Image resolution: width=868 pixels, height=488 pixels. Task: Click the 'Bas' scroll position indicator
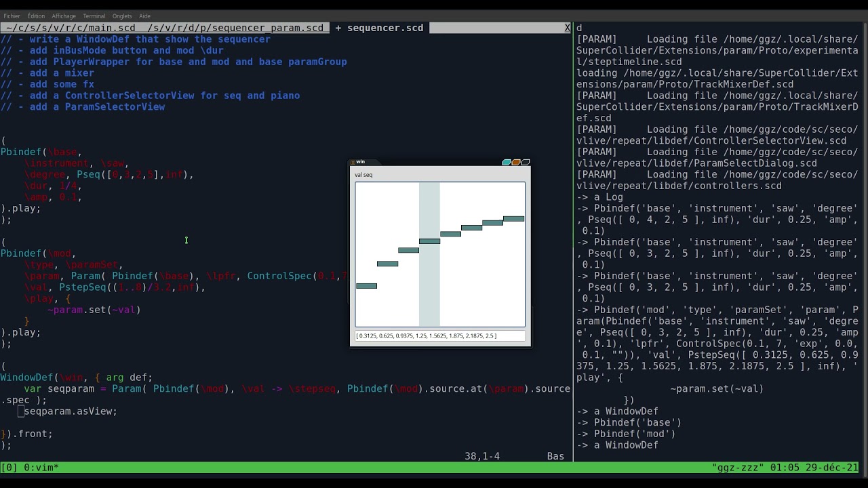coord(555,456)
